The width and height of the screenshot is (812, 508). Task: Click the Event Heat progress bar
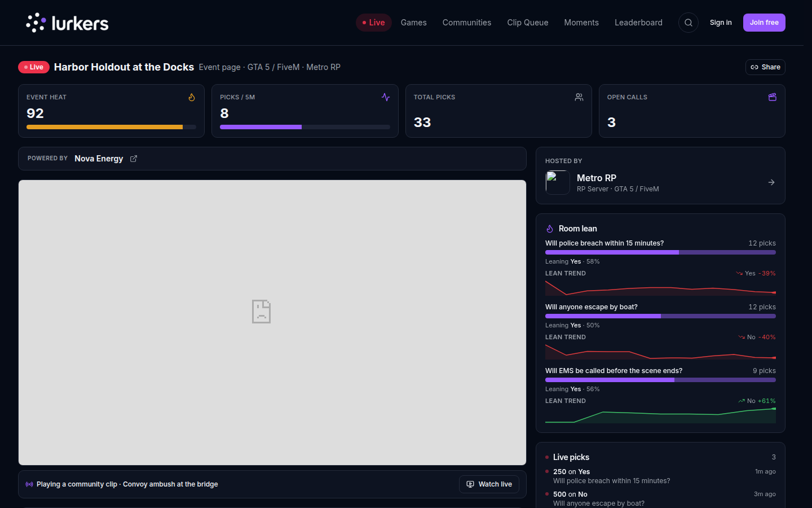pos(111,127)
